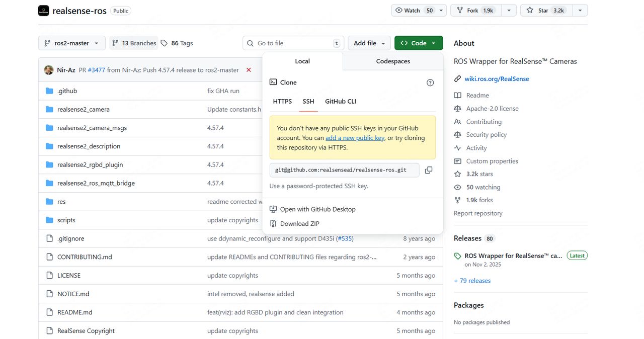Open the NOTICE.md file
Viewport: 644px width, 339px height.
(73, 294)
